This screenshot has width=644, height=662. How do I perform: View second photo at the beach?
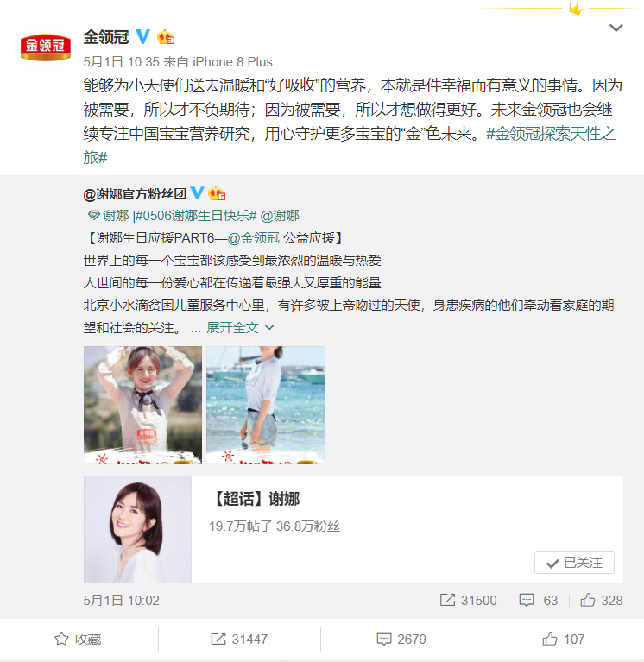click(266, 405)
